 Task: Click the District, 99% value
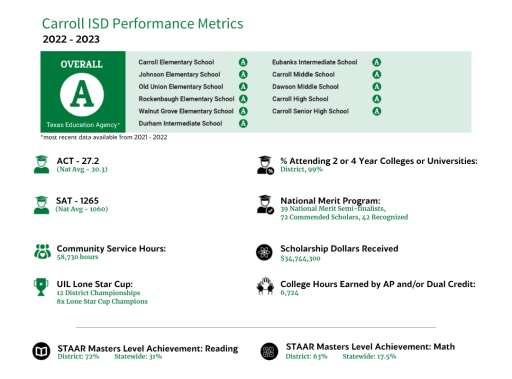[x=302, y=169]
